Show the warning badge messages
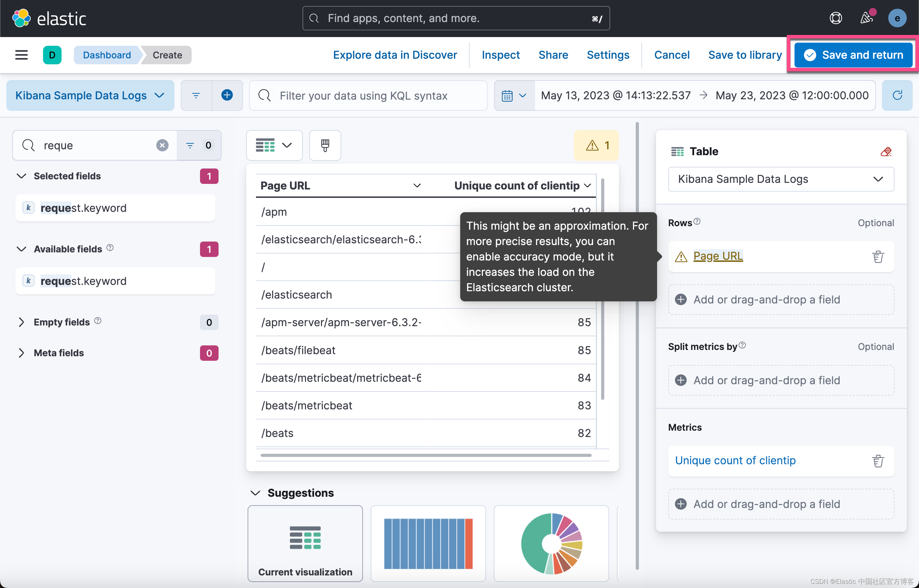919x588 pixels. point(596,145)
